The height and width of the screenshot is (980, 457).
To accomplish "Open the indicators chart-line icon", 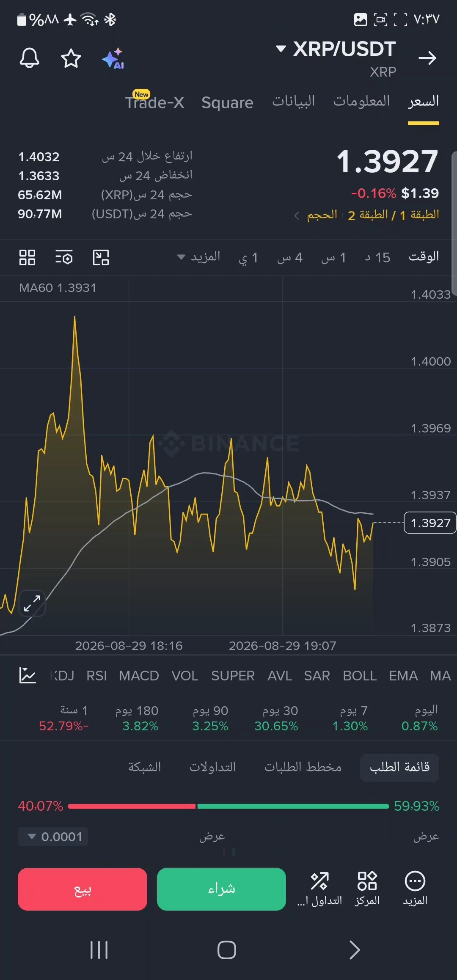I will pos(28,675).
